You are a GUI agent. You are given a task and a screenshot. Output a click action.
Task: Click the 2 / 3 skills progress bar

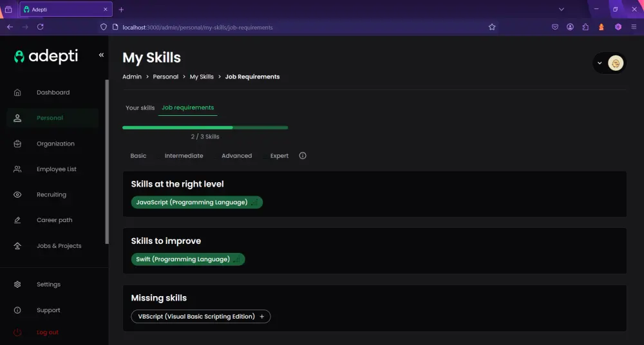[205, 127]
